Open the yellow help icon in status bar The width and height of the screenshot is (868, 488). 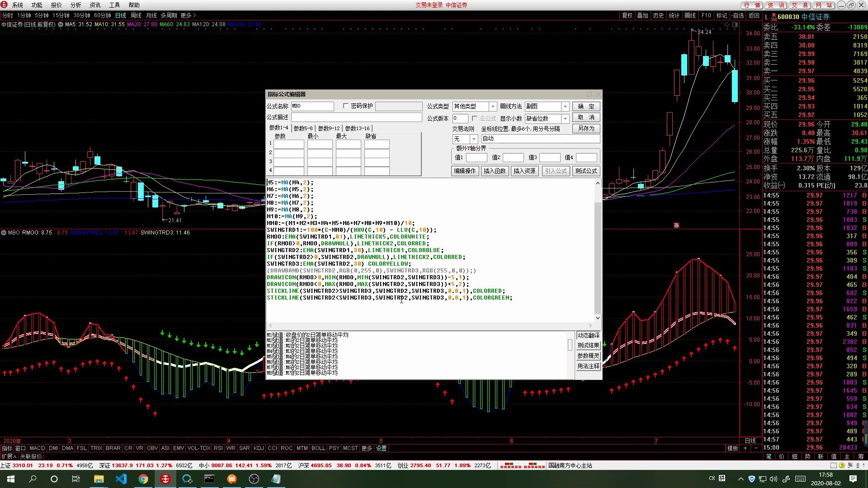pyautogui.click(x=842, y=465)
